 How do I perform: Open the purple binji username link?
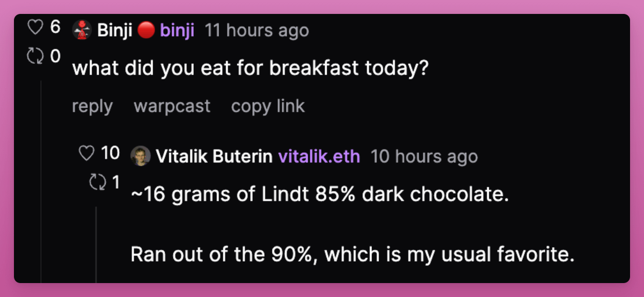coord(178,31)
